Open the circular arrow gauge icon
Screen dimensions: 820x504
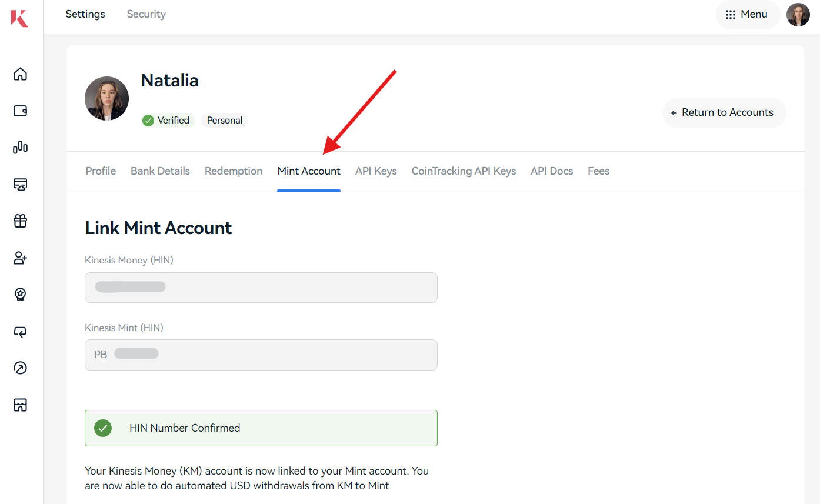click(x=21, y=368)
